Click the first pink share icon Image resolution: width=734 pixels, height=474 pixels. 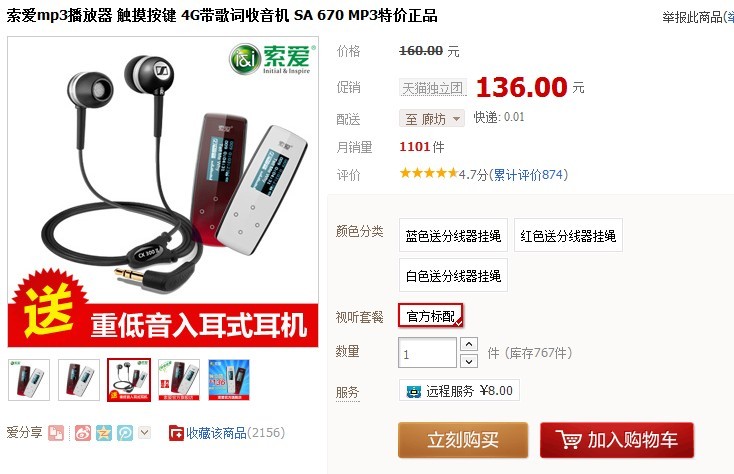[56, 433]
